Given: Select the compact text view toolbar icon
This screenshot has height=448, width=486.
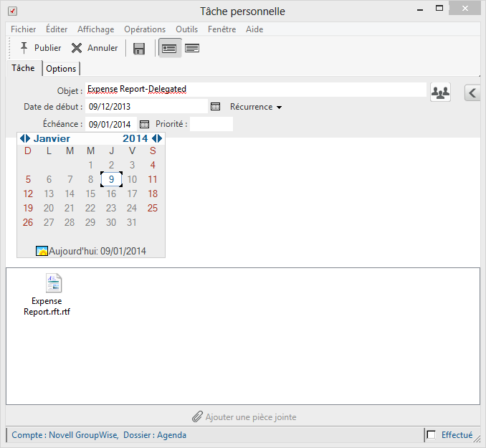Looking at the screenshot, I should coord(192,48).
